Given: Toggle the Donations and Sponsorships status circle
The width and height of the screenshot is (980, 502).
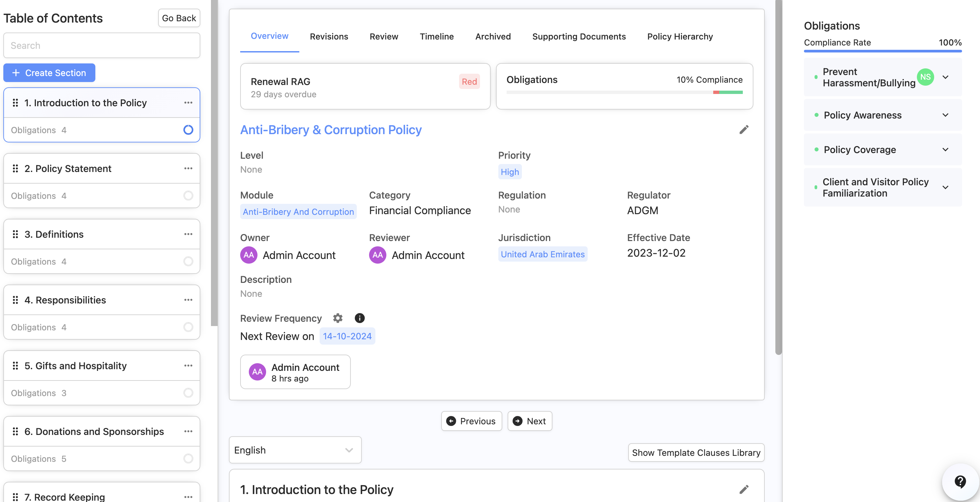Looking at the screenshot, I should (x=188, y=459).
